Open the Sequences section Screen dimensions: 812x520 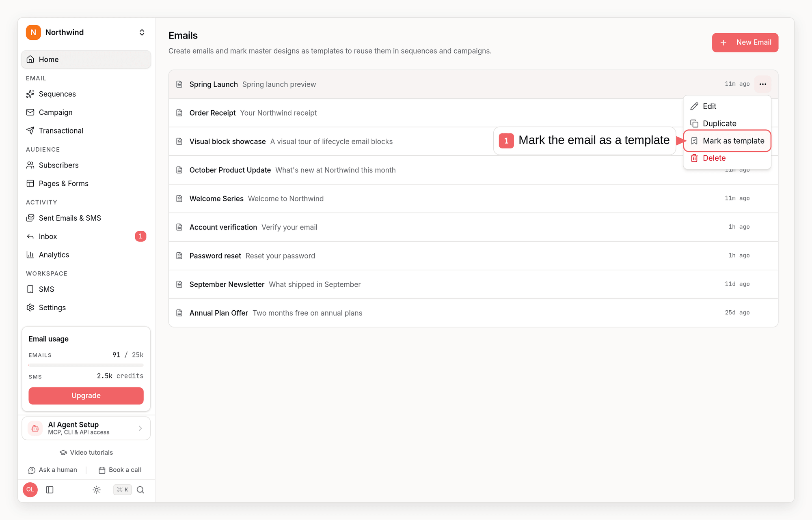pos(86,94)
